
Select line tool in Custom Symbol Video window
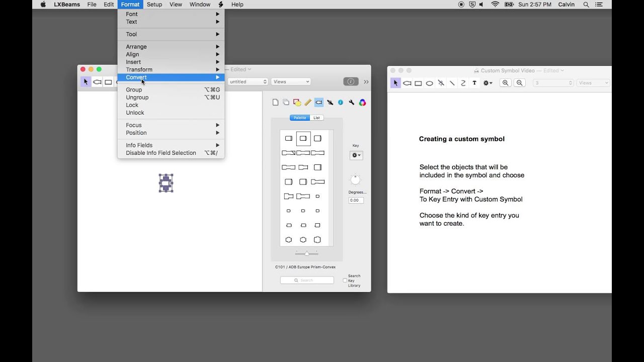[x=452, y=83]
